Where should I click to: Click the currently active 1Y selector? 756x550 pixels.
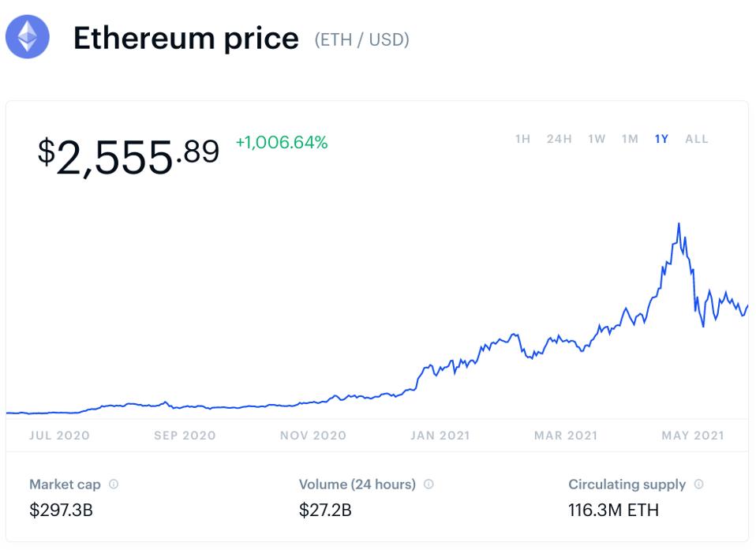coord(661,138)
